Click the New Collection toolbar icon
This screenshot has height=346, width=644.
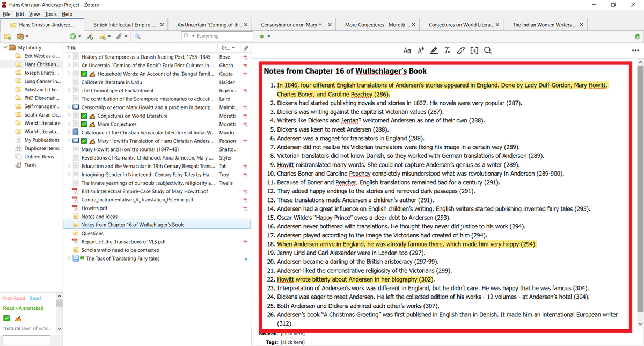pos(8,36)
